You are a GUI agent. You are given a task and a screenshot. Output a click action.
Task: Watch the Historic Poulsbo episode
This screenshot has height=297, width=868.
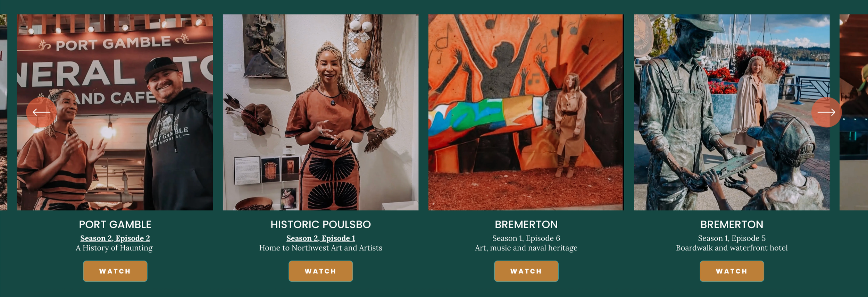[x=320, y=271]
